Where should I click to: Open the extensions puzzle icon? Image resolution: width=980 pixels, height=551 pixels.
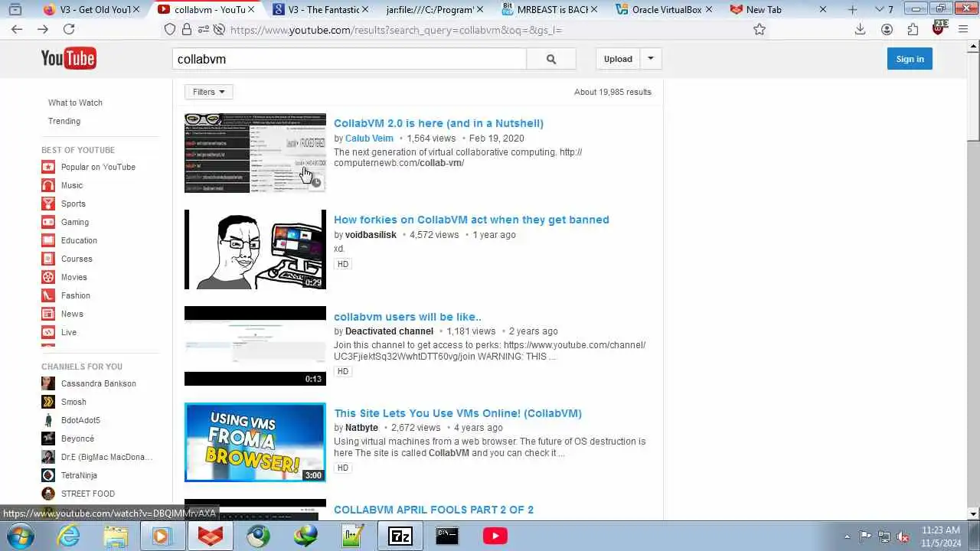point(913,29)
